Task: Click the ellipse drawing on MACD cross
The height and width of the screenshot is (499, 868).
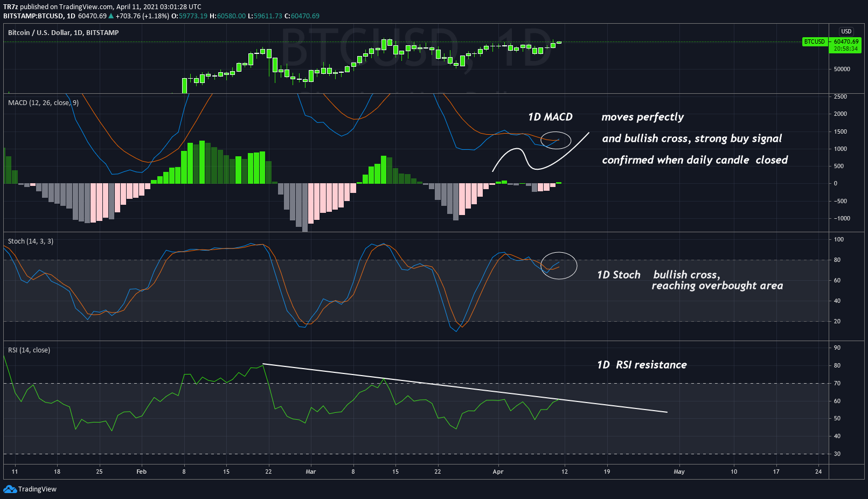Action: click(555, 140)
